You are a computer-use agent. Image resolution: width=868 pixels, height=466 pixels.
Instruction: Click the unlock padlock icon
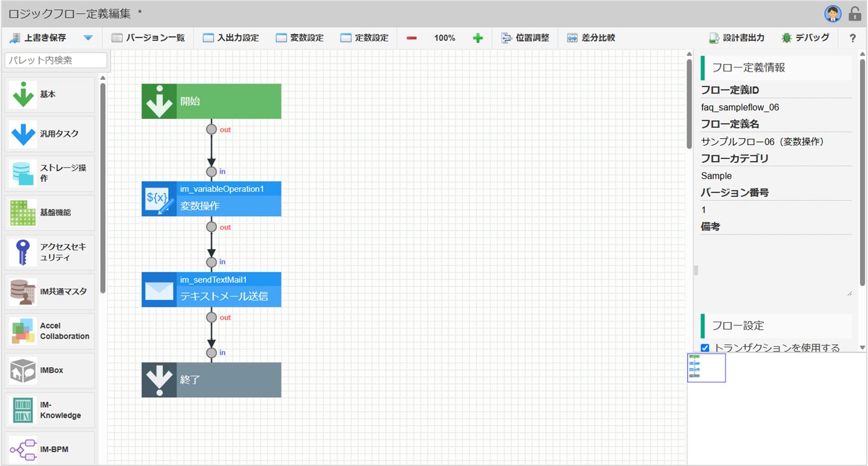pyautogui.click(x=855, y=13)
